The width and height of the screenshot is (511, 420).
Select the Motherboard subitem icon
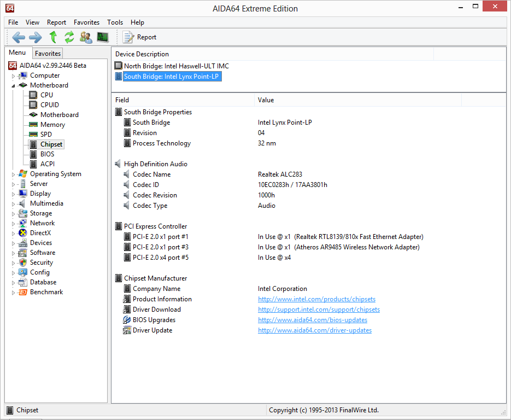pos(33,115)
